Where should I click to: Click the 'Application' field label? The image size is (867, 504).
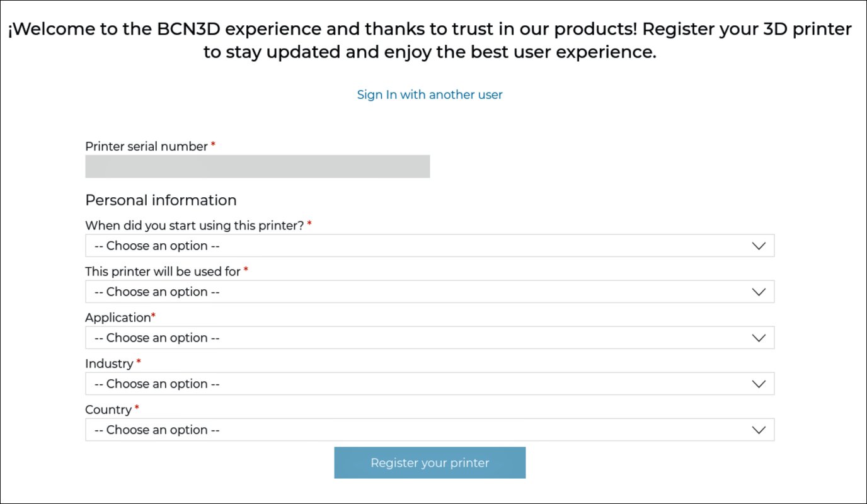(x=117, y=318)
